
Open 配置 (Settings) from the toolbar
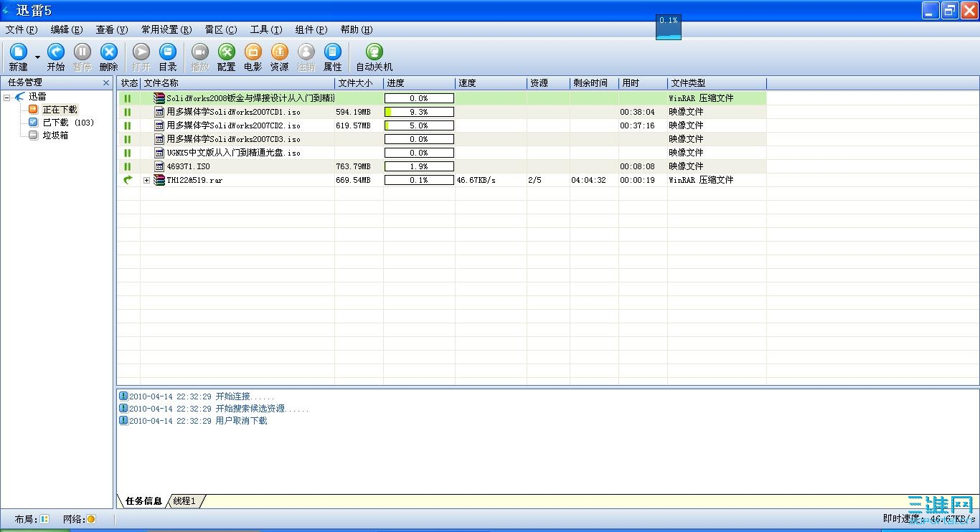(x=227, y=52)
